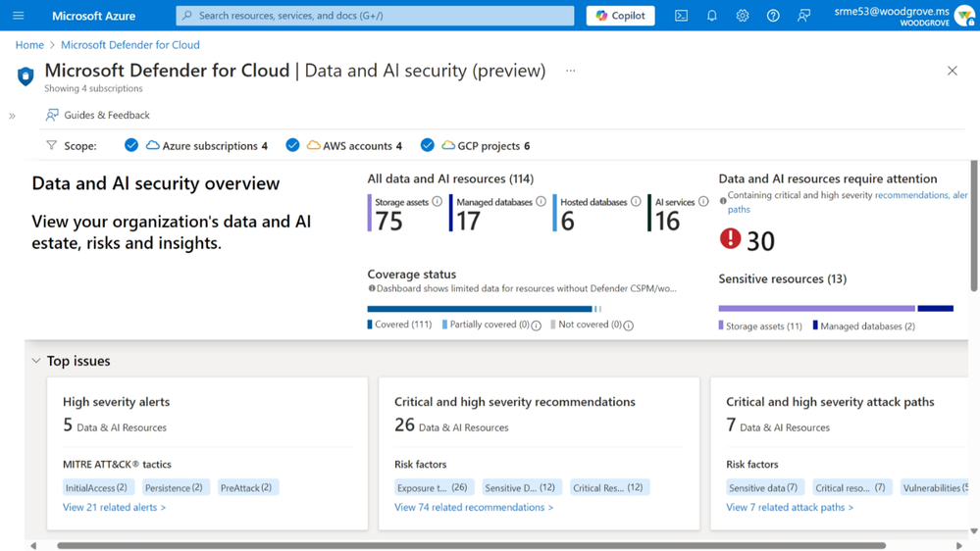Open portal settings gear
Screen dimensions: 980x551
(743, 16)
